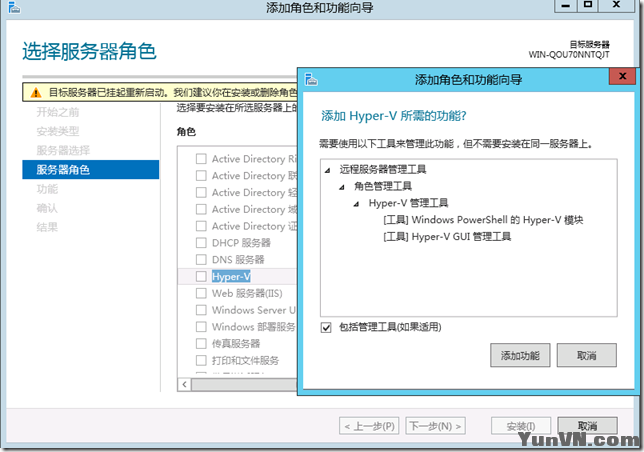Close the main wizard window

coord(616,5)
